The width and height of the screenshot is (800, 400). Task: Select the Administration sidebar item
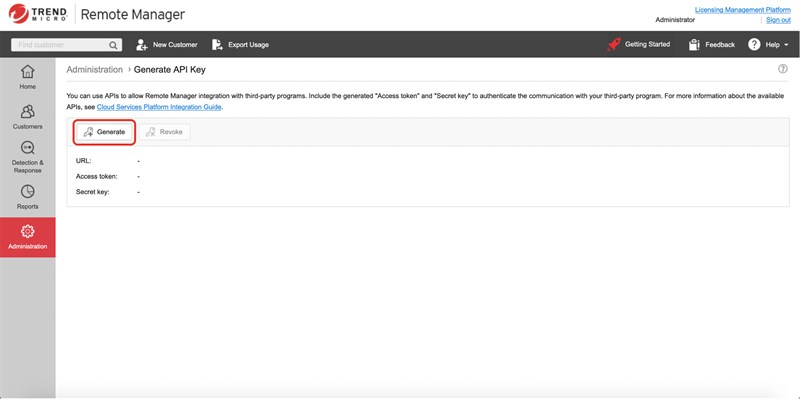pos(27,237)
